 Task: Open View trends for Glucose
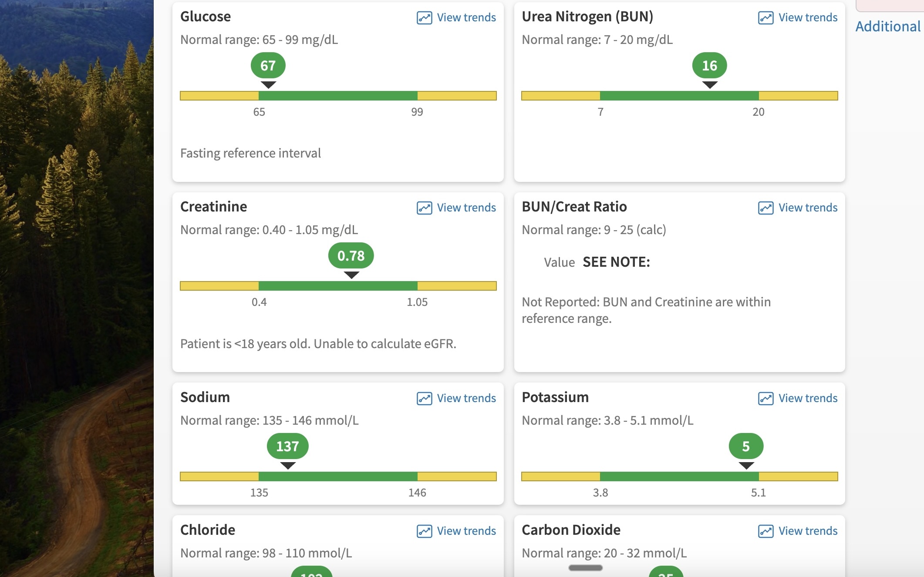tap(466, 18)
